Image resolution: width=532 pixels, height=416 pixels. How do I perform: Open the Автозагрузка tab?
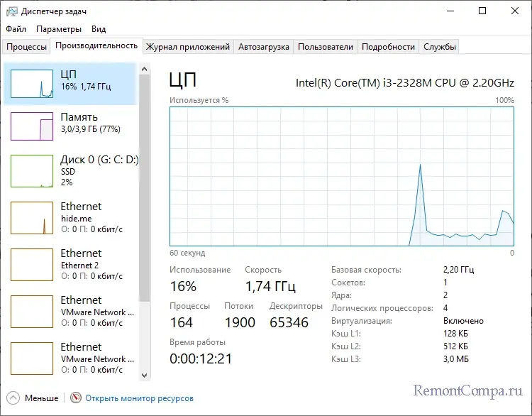point(264,47)
